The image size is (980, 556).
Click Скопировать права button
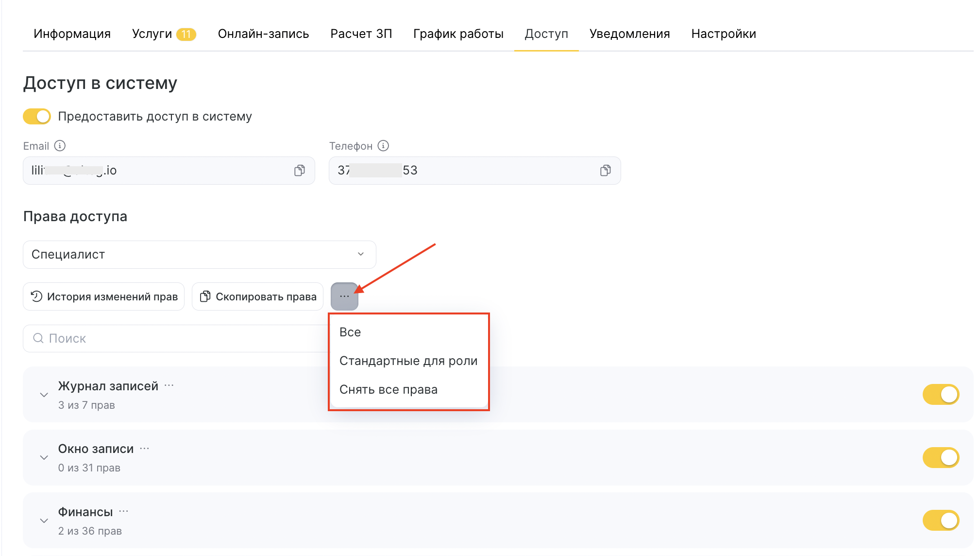[x=258, y=296]
